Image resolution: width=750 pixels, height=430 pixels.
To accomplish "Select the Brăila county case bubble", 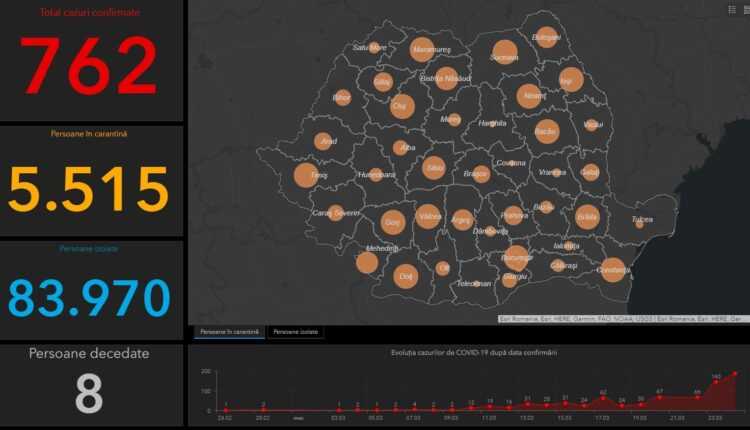I will click(587, 216).
